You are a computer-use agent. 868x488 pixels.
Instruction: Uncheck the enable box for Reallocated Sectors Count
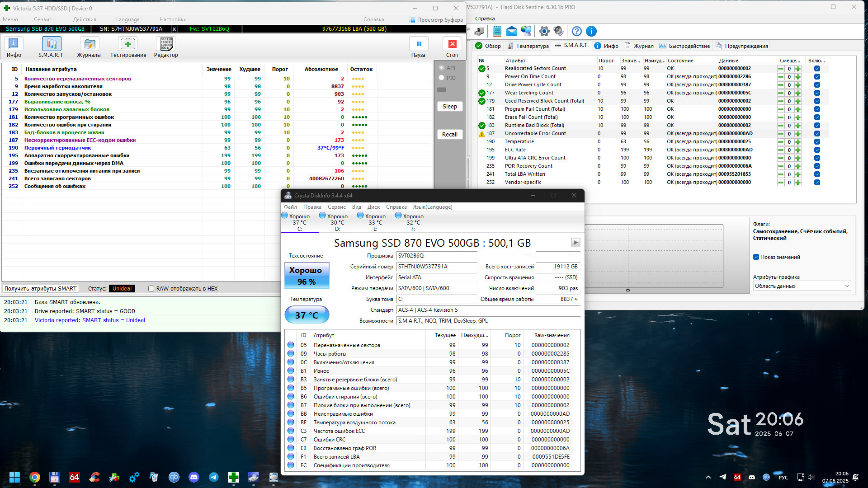[817, 69]
